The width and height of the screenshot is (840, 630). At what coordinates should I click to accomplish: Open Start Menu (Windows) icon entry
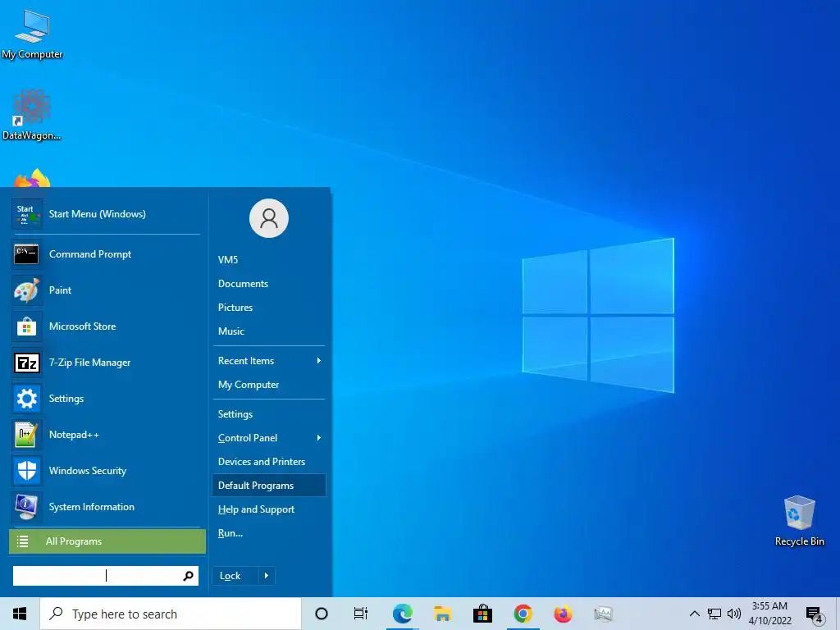[26, 214]
